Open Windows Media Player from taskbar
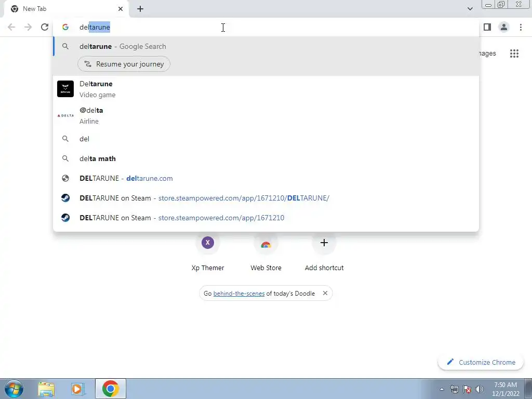Screen dimensions: 532x399 coord(78,389)
